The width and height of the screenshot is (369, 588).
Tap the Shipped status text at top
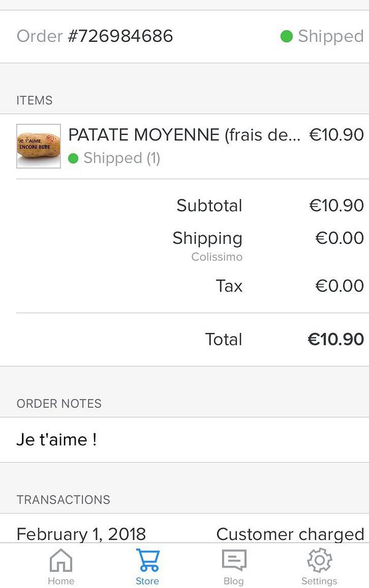coord(330,36)
